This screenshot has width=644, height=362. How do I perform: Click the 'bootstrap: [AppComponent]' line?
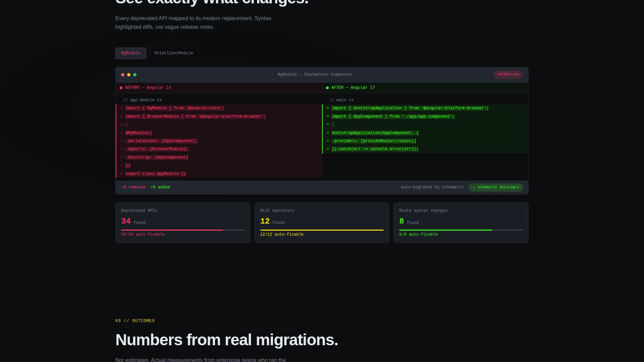(219, 157)
